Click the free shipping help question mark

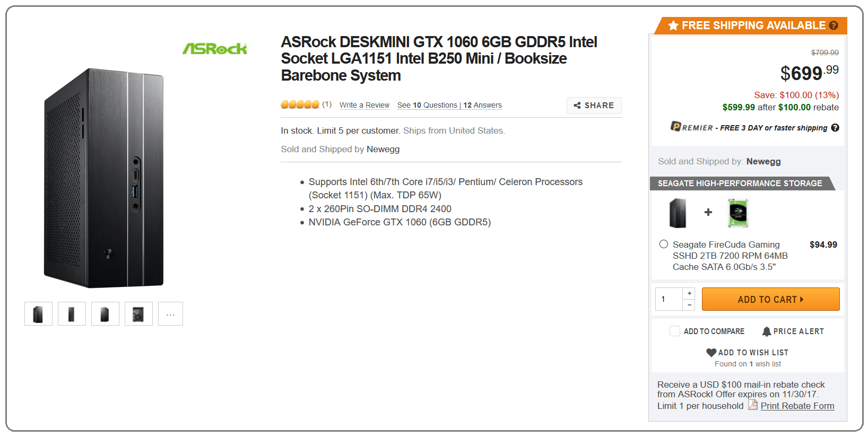point(834,25)
